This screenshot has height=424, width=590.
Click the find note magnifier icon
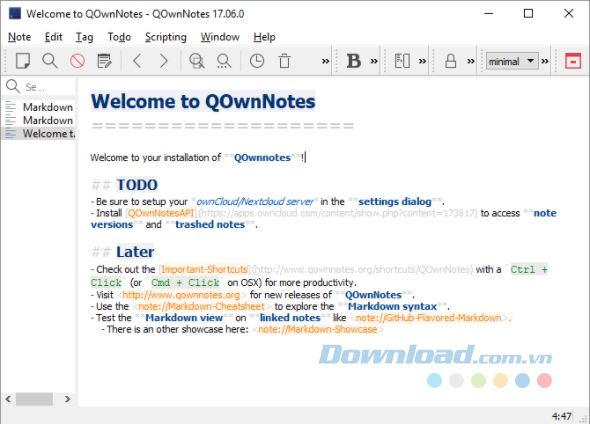(x=50, y=61)
